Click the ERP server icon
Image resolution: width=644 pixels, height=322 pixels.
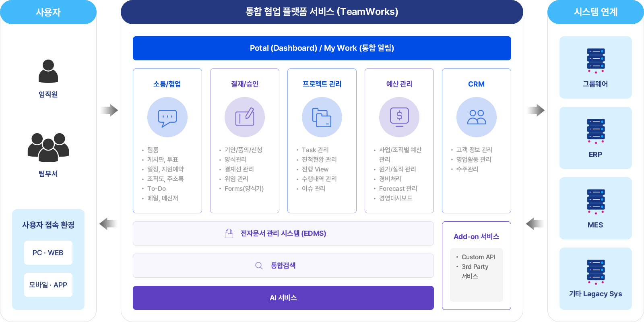[x=596, y=131]
